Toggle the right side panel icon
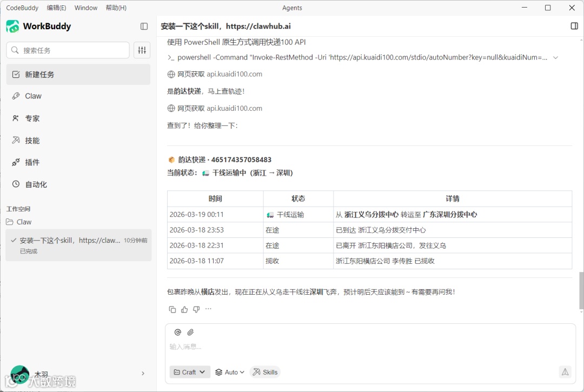This screenshot has width=584, height=392. pos(574,26)
